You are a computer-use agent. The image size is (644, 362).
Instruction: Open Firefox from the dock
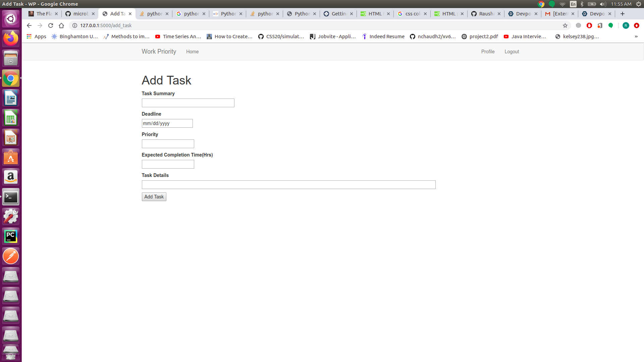11,39
